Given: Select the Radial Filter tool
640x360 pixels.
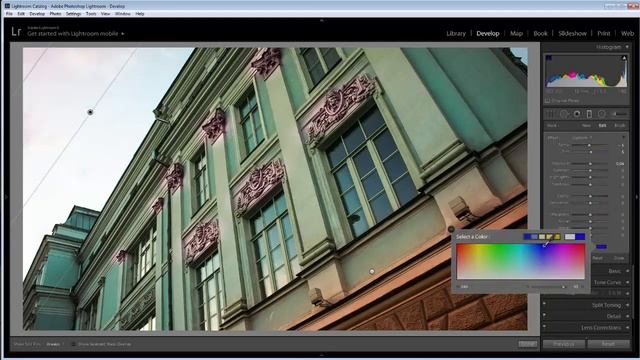Looking at the screenshot, I should click(601, 114).
